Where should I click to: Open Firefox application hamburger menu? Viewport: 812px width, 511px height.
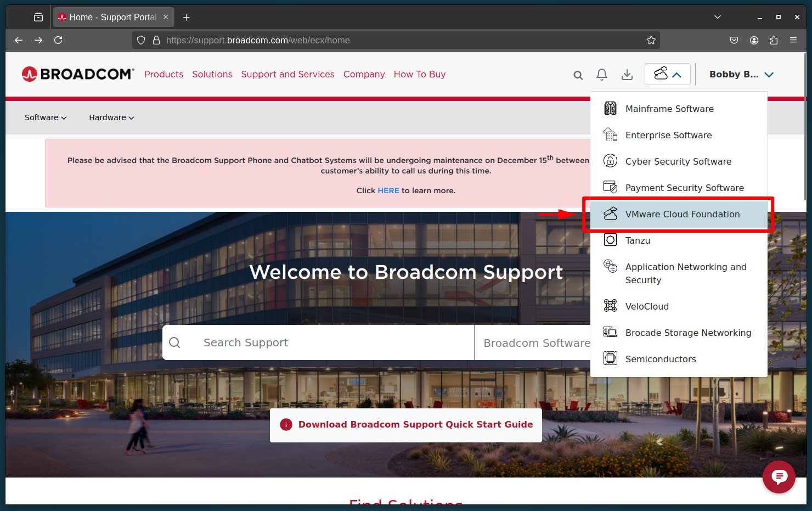point(793,40)
